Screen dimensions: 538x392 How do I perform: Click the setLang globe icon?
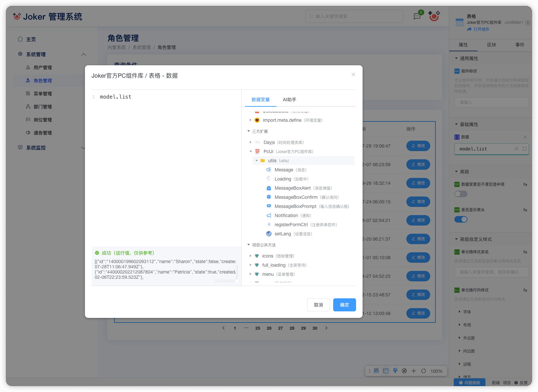coord(269,234)
